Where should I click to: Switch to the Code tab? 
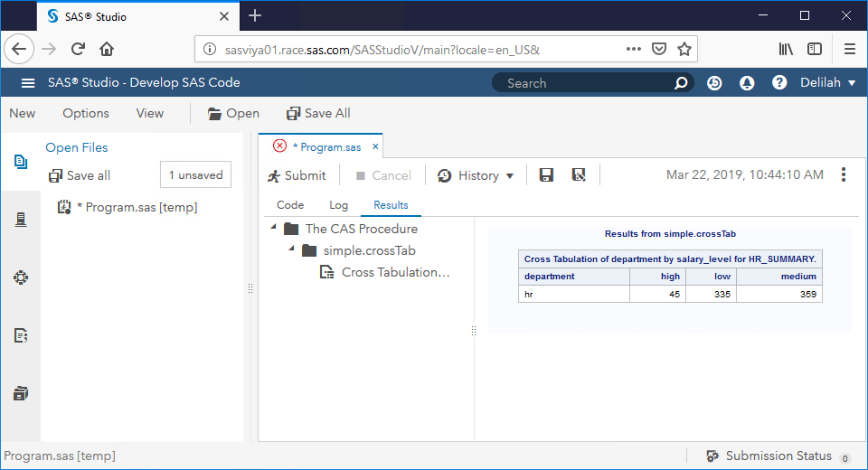(x=290, y=205)
